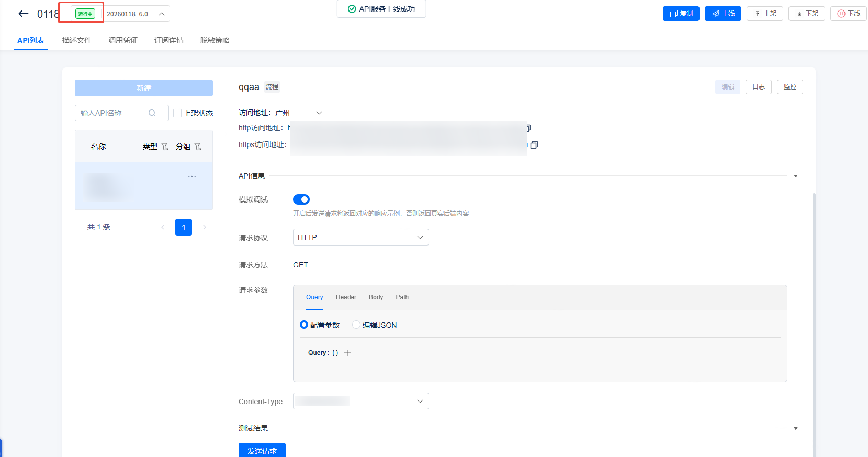Check the 上架状态 checkbox
Viewport: 868px width, 457px height.
(177, 113)
